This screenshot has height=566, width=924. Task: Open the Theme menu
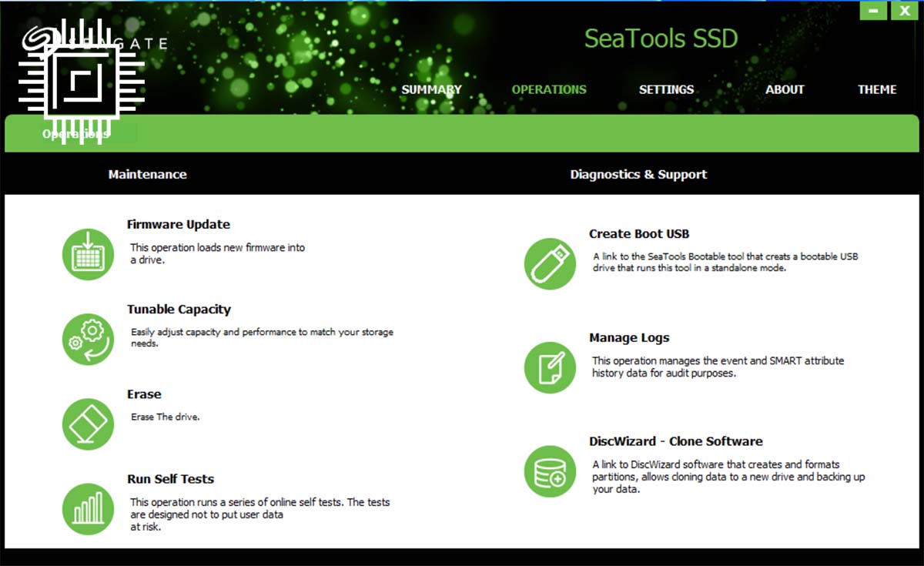click(877, 89)
